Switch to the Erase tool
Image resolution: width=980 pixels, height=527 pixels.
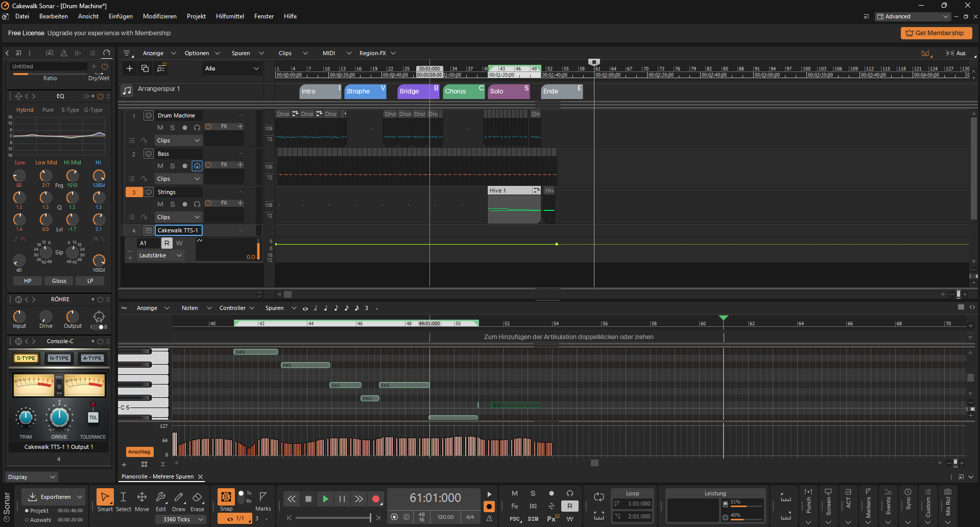197,497
